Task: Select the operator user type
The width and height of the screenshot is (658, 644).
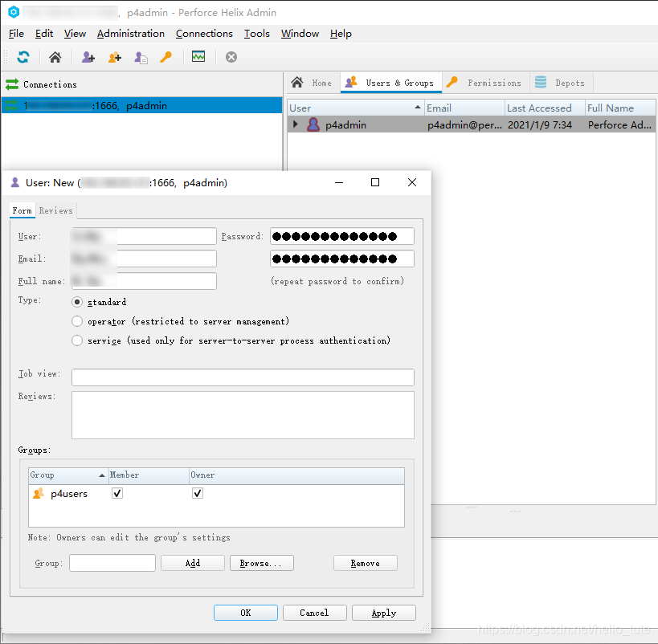Action: [77, 321]
